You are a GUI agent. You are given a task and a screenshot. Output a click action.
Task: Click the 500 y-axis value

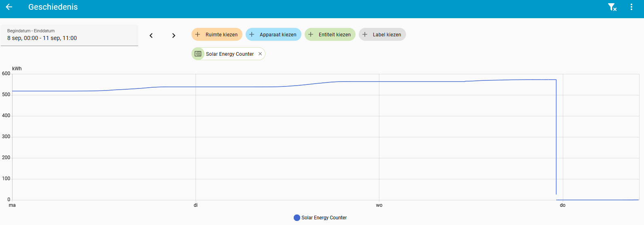[6, 95]
